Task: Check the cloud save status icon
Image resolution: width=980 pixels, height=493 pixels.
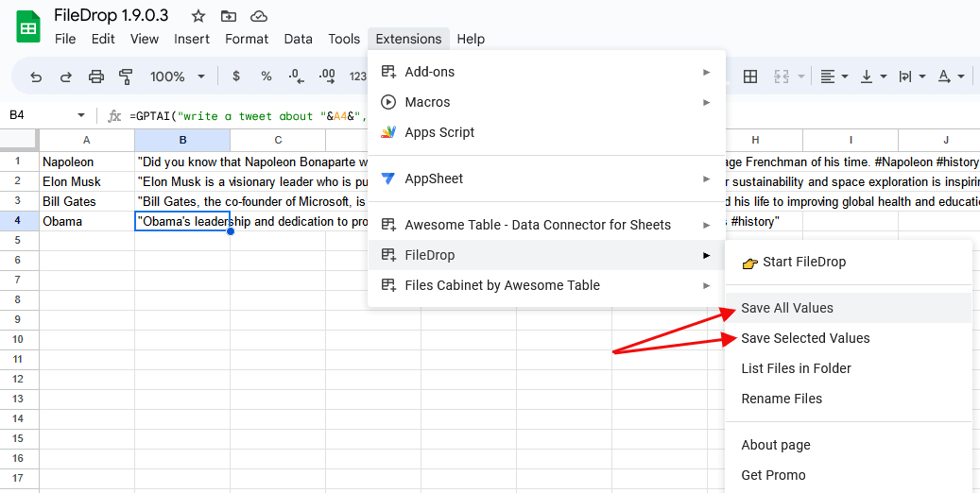Action: [x=259, y=16]
